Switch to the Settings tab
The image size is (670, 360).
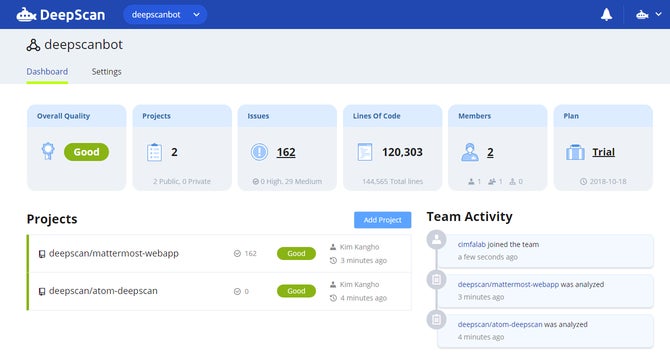pos(106,72)
